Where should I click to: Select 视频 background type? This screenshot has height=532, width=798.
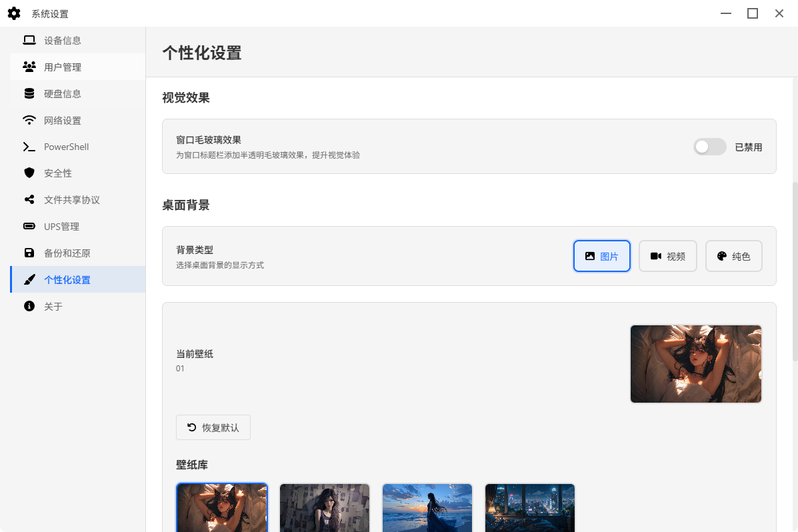tap(668, 256)
